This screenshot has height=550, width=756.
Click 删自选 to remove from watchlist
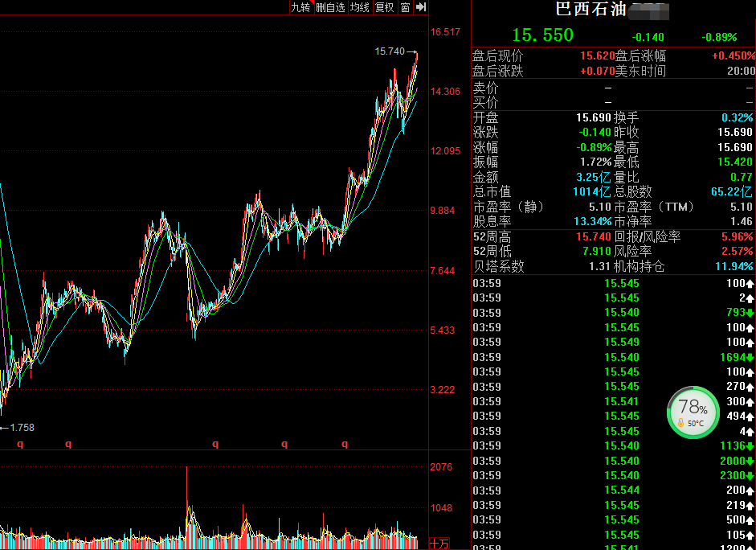[331, 7]
